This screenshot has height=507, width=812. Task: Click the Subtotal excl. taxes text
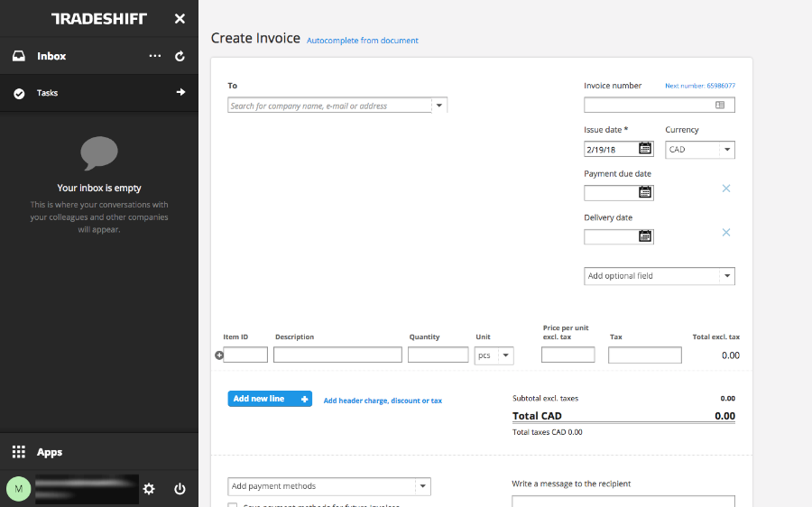[x=545, y=399]
